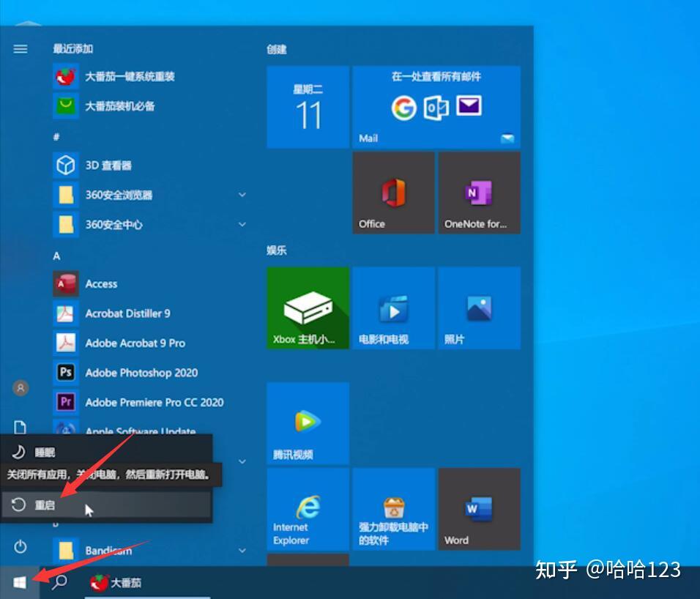Image resolution: width=700 pixels, height=599 pixels.
Task: Expand the Bandicam folder chevron
Action: click(242, 551)
